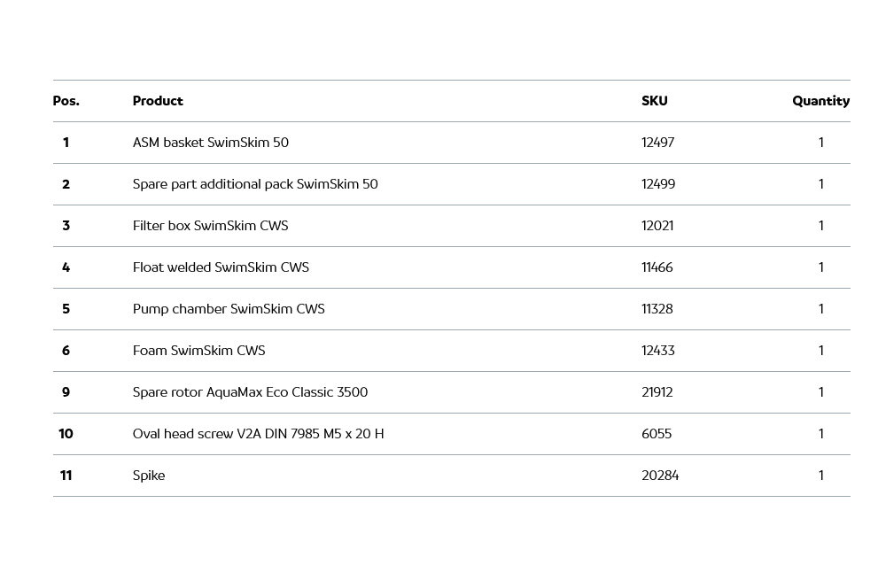Click the Spike product name
The width and height of the screenshot is (886, 588).
click(x=149, y=476)
